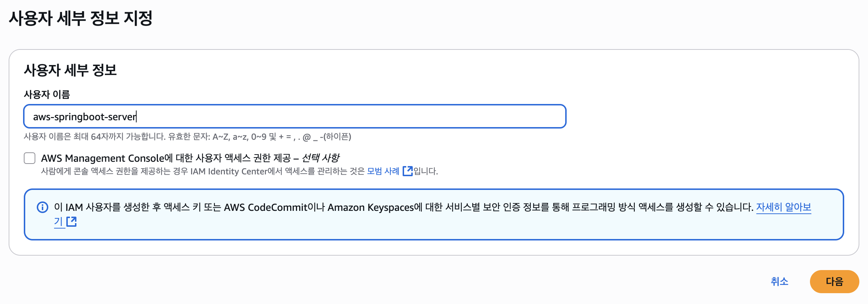
Task: Enable AWS Management Console access checkbox
Action: coord(30,158)
